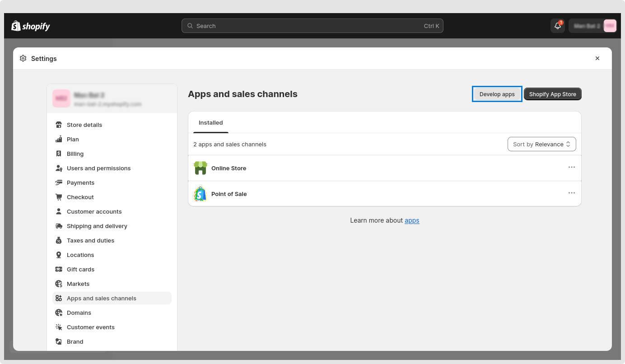This screenshot has height=364, width=625.
Task: Click the Shipping and delivery truck icon
Action: point(59,226)
